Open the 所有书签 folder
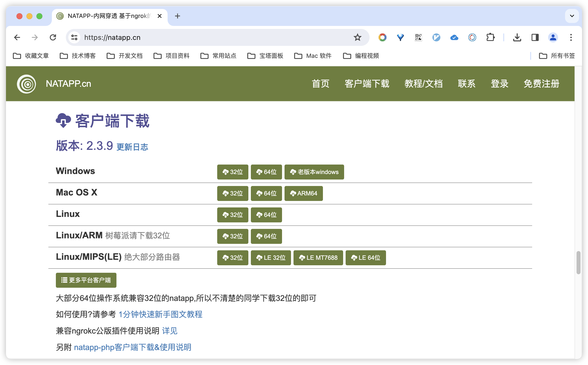Screen dimensions: 588x365 click(x=557, y=56)
